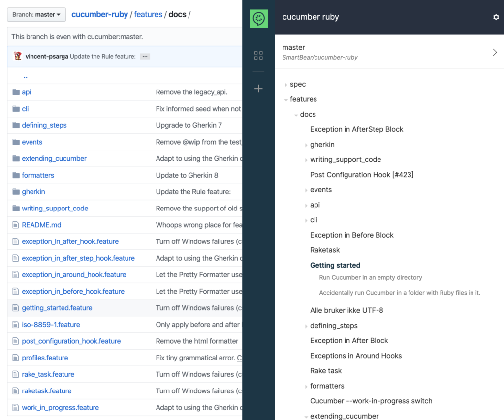Viewport: 504px width, 420px height.
Task: Open 'Accidentally run Cucumber in a folder' scenario
Action: 400,293
